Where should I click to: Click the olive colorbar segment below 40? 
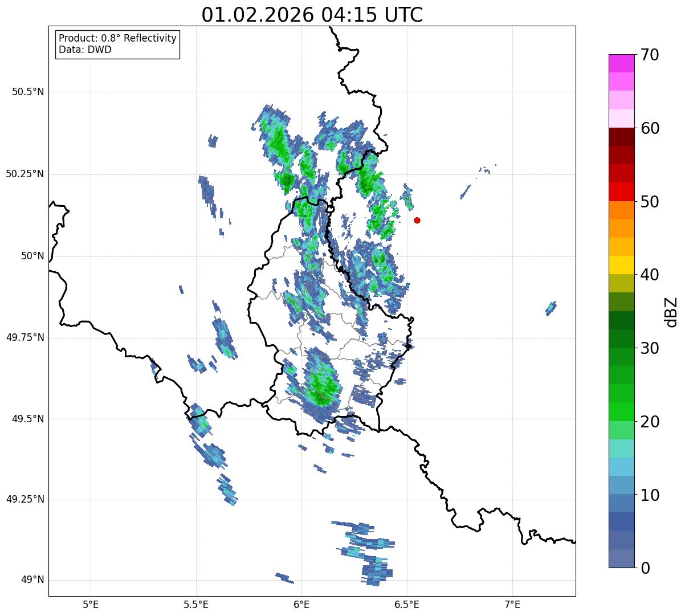(x=621, y=283)
